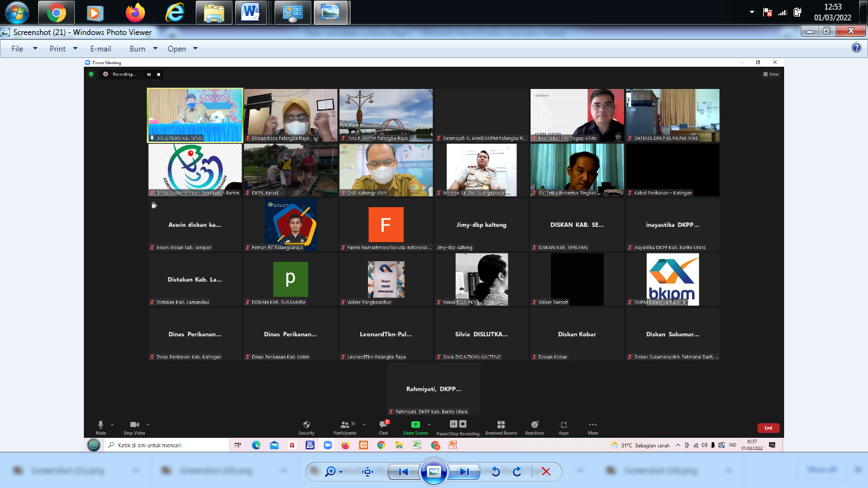Click the network signal tray icon
This screenshot has width=868, height=488.
(783, 12)
